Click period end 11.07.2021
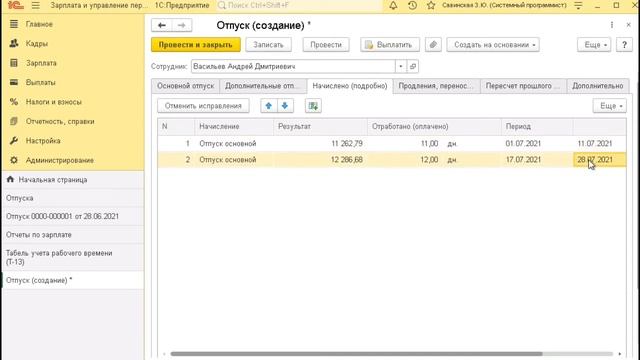This screenshot has width=640, height=360. click(x=600, y=144)
